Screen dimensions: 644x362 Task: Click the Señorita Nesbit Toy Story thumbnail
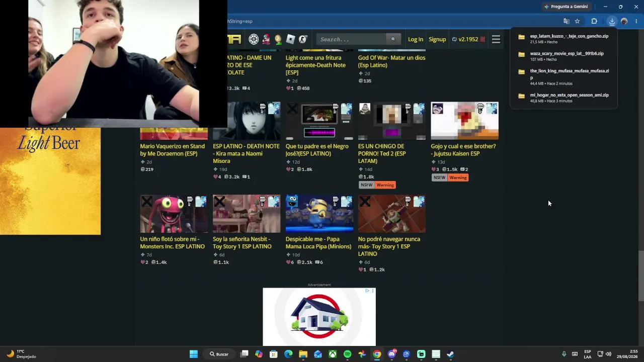[247, 214]
